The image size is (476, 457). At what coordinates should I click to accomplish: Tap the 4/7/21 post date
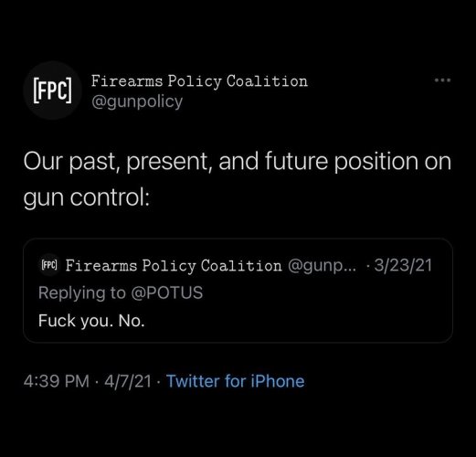pos(128,381)
